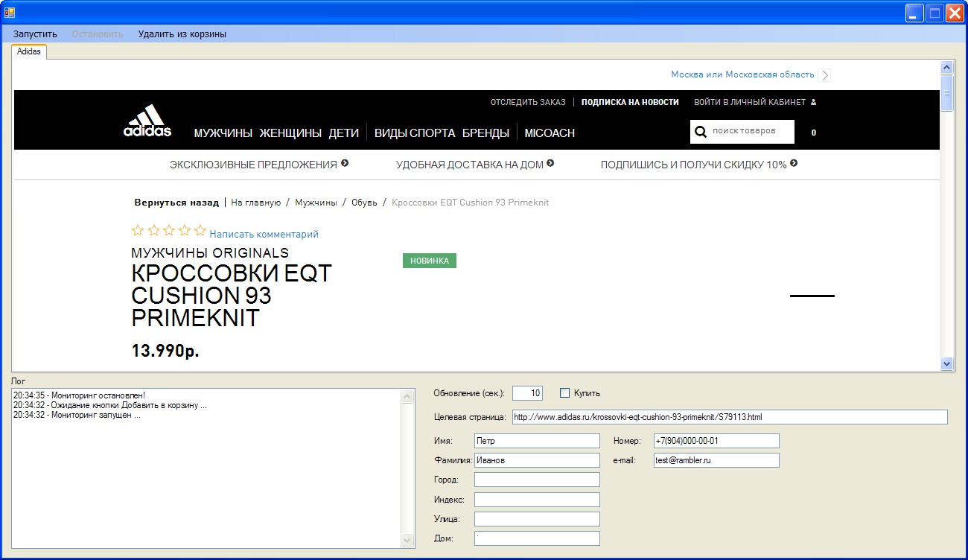This screenshot has height=560, width=968.
Task: Click the Обновление (сек.) field
Action: (x=528, y=393)
